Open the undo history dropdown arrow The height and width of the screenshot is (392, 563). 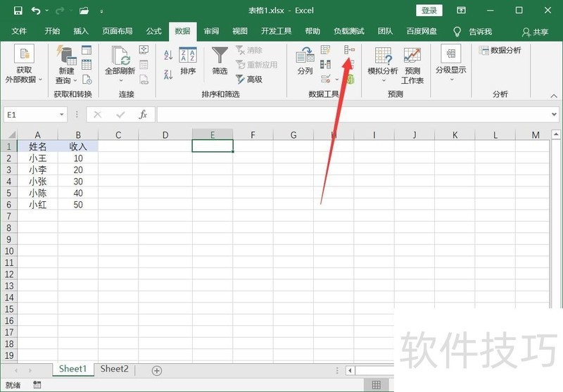(x=47, y=11)
